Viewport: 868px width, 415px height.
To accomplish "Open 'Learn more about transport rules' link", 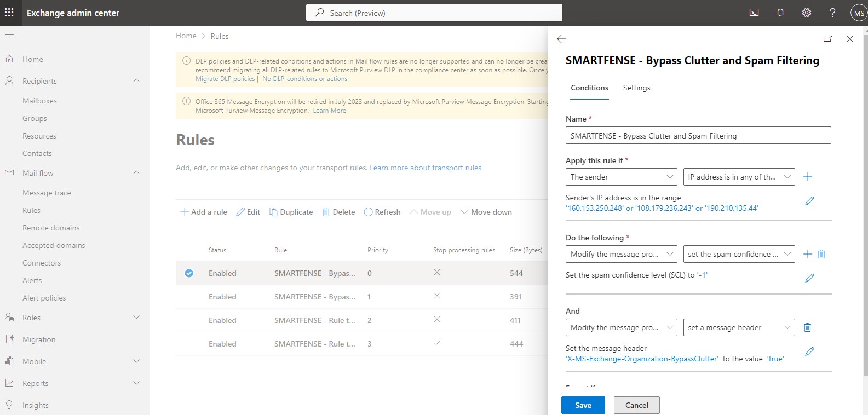I will pos(426,168).
